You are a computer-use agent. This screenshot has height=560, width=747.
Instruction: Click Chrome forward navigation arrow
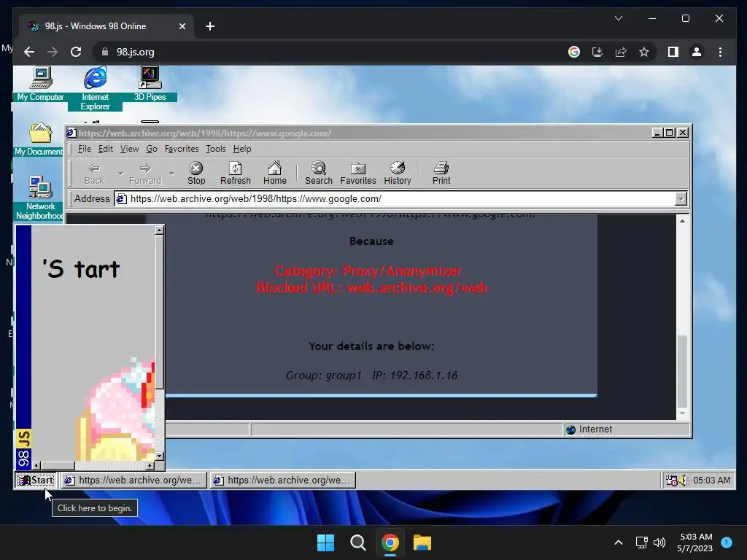[53, 52]
